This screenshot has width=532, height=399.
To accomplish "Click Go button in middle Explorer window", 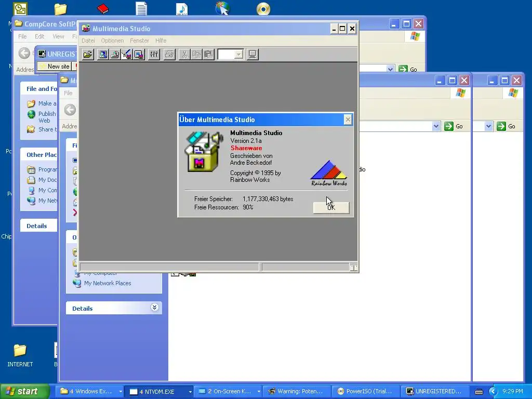I will point(454,126).
